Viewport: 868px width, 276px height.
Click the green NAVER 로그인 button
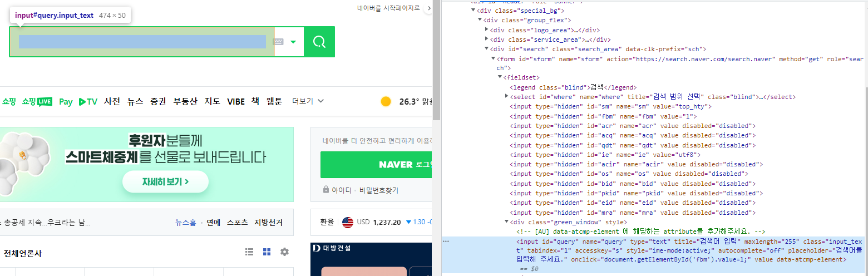(377, 165)
